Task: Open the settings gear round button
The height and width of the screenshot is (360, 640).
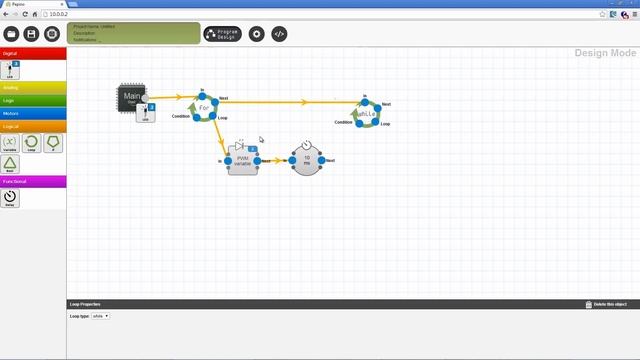Action: point(256,34)
